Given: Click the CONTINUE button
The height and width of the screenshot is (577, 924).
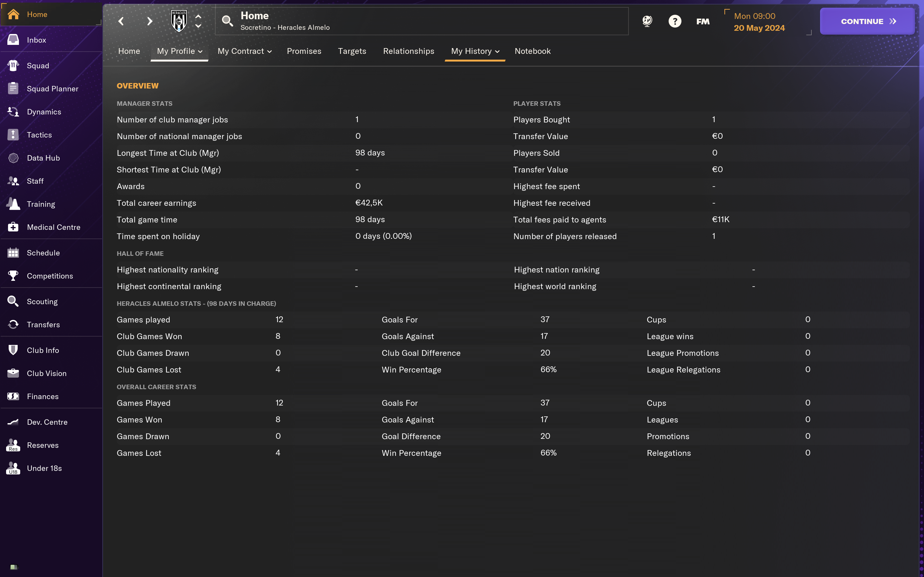Looking at the screenshot, I should [x=868, y=21].
